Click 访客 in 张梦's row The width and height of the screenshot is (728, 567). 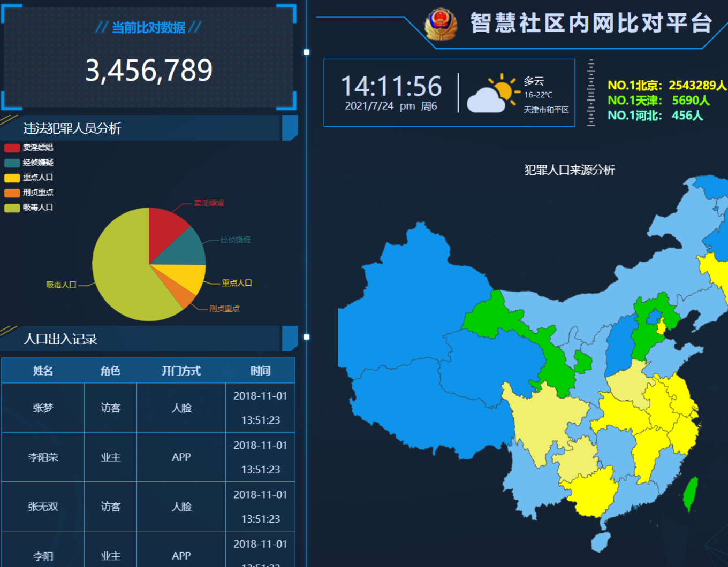[x=111, y=408]
